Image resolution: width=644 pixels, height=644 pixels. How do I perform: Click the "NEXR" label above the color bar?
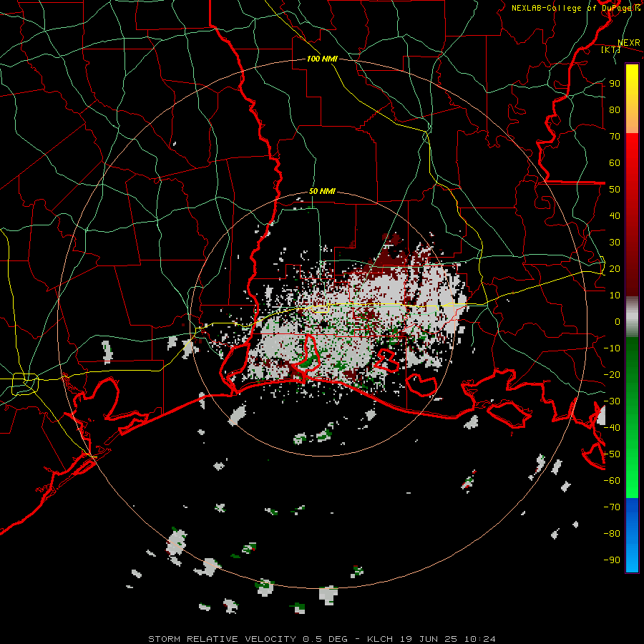[629, 43]
